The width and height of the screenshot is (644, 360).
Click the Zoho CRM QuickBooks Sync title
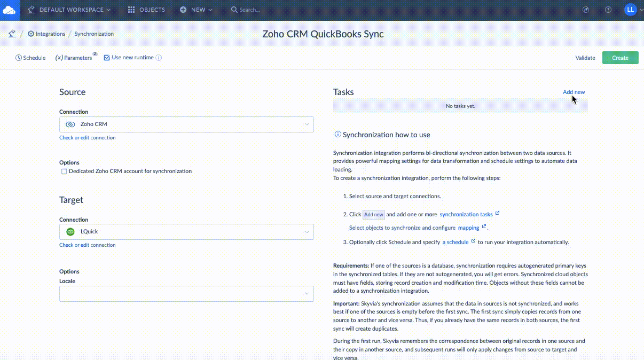[x=323, y=34]
